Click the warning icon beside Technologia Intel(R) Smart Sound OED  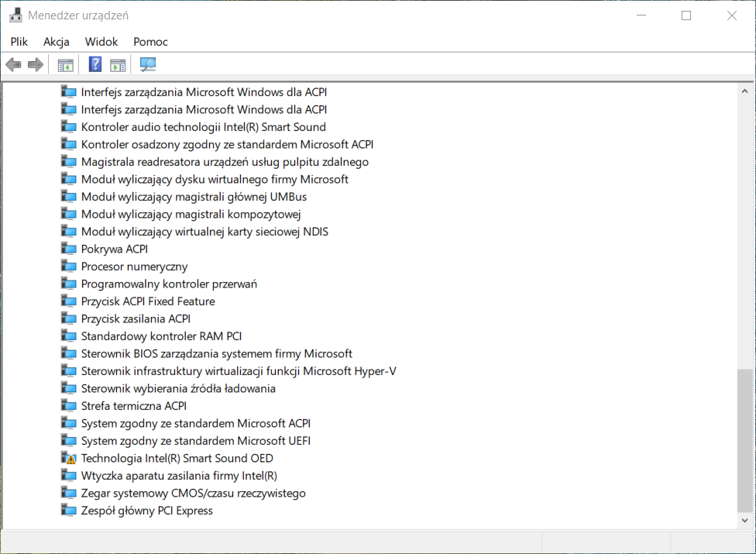click(x=68, y=458)
